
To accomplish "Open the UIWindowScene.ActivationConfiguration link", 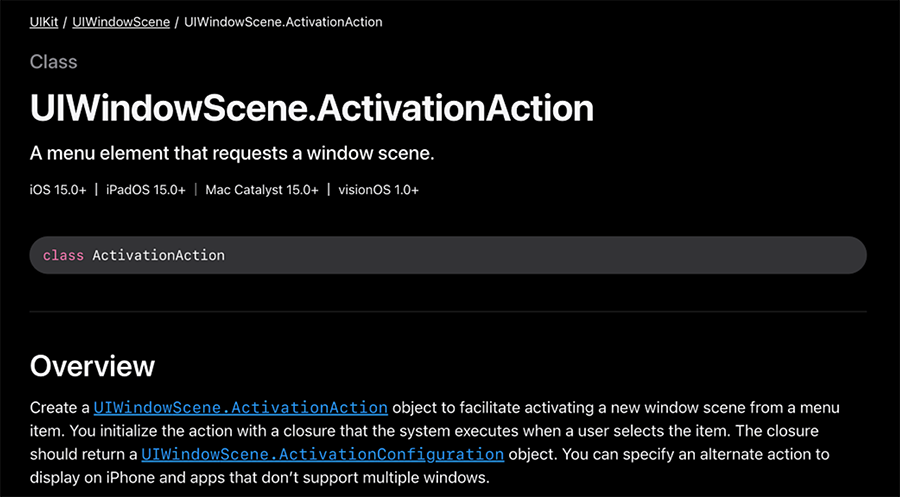I will [x=323, y=455].
